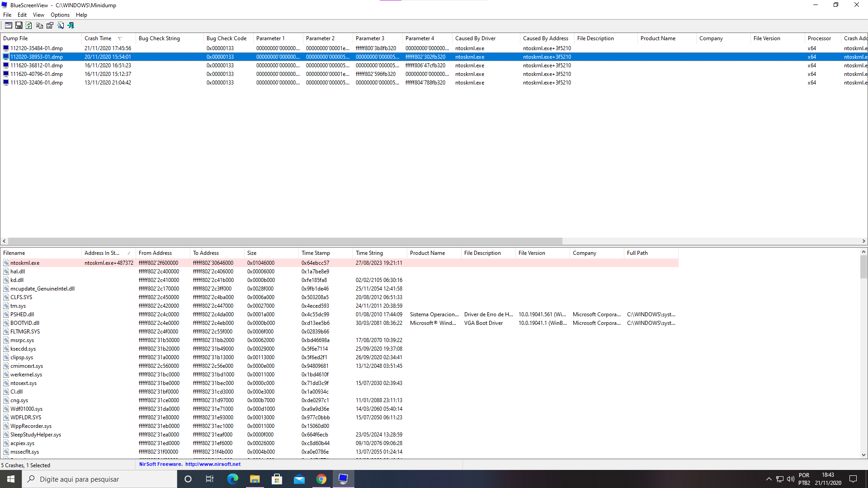The width and height of the screenshot is (868, 488).
Task: Click dump icon of 111320-32406-01.dmp
Action: coord(6,82)
